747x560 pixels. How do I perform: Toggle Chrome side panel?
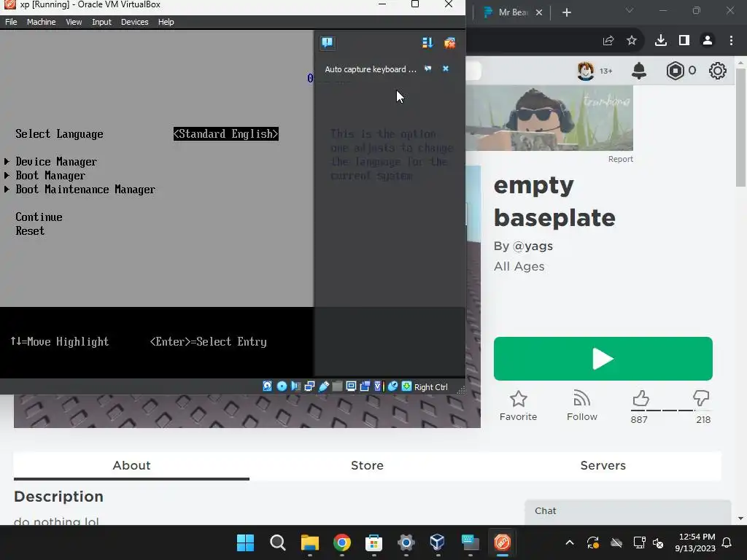click(x=684, y=41)
